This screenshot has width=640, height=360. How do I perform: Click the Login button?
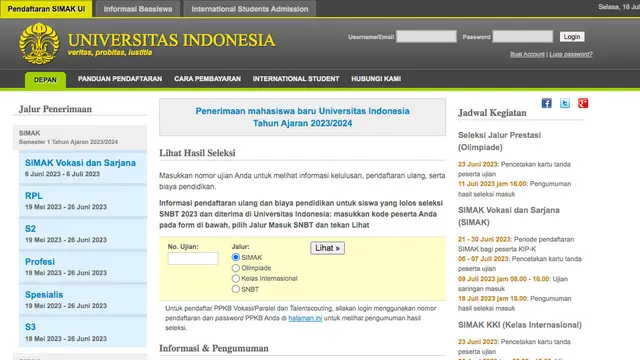point(572,37)
